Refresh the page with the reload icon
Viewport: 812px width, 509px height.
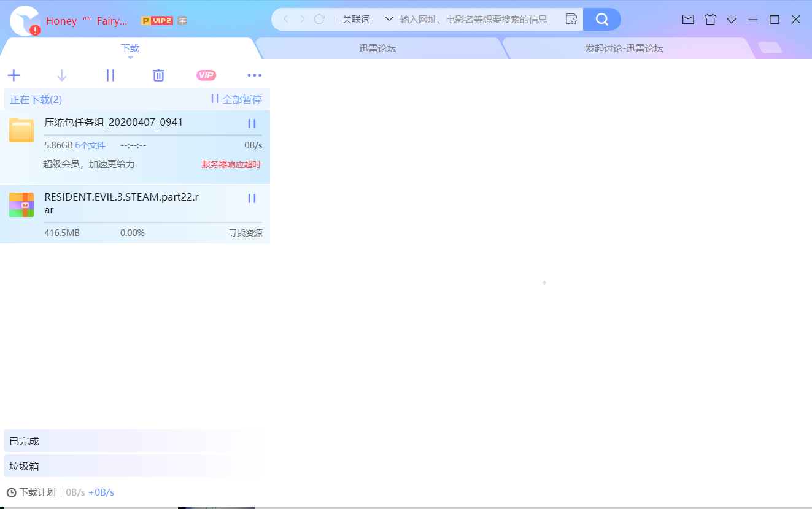(319, 19)
